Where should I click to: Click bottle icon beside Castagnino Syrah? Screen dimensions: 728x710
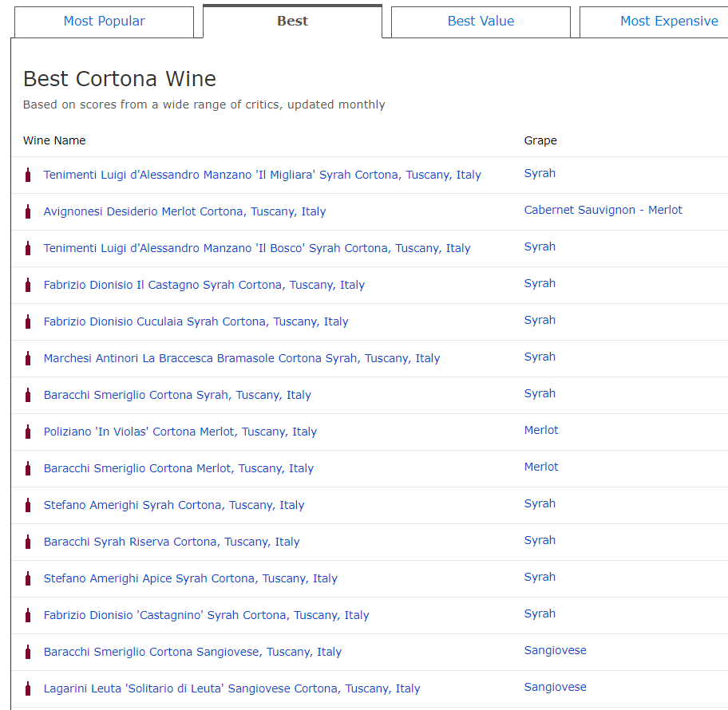tap(28, 615)
